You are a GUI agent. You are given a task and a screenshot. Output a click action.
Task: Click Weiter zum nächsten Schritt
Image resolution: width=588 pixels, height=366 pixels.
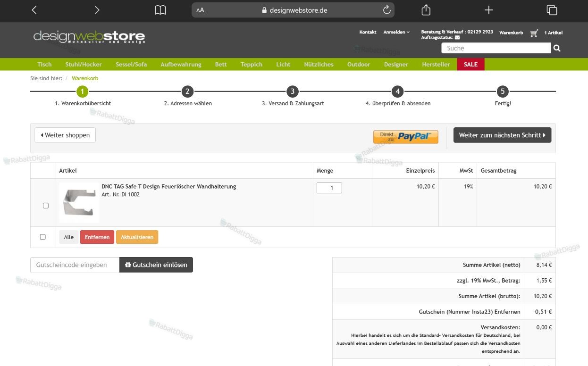coord(502,135)
